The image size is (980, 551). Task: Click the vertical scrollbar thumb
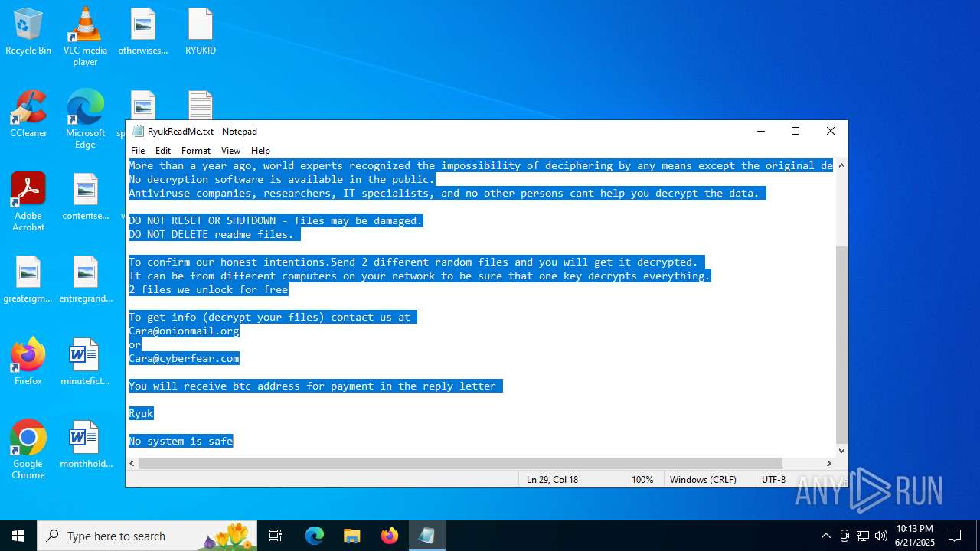pos(841,344)
